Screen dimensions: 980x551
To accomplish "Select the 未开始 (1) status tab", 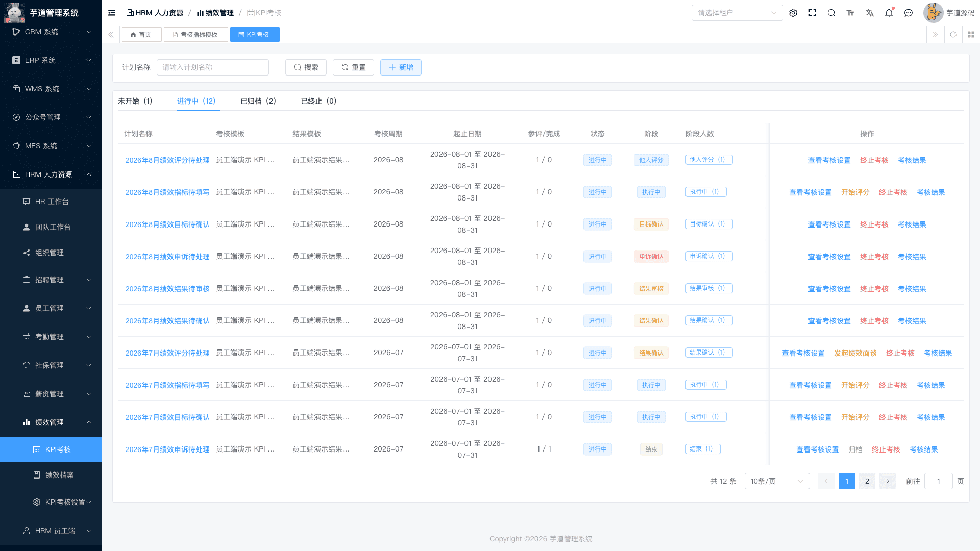I will [135, 101].
